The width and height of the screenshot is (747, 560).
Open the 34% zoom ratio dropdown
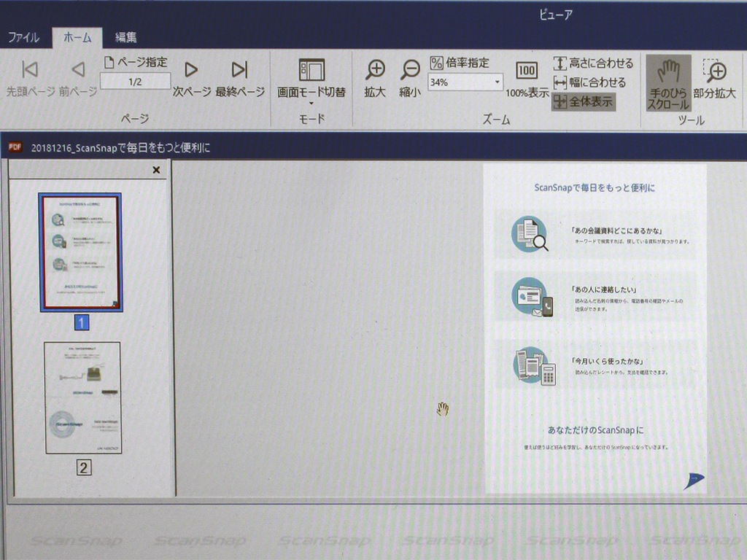(497, 82)
